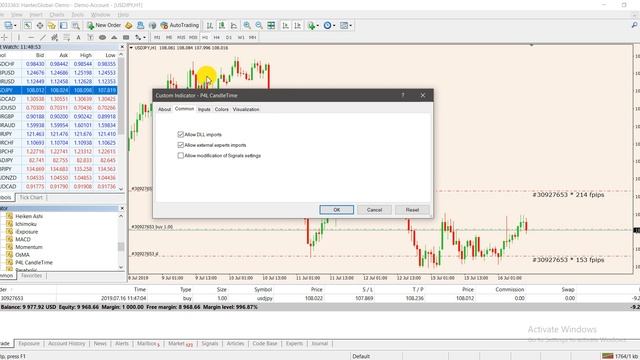The height and width of the screenshot is (360, 640).
Task: Click the Navigator vertical scrollbar thumb
Action: tap(121, 247)
